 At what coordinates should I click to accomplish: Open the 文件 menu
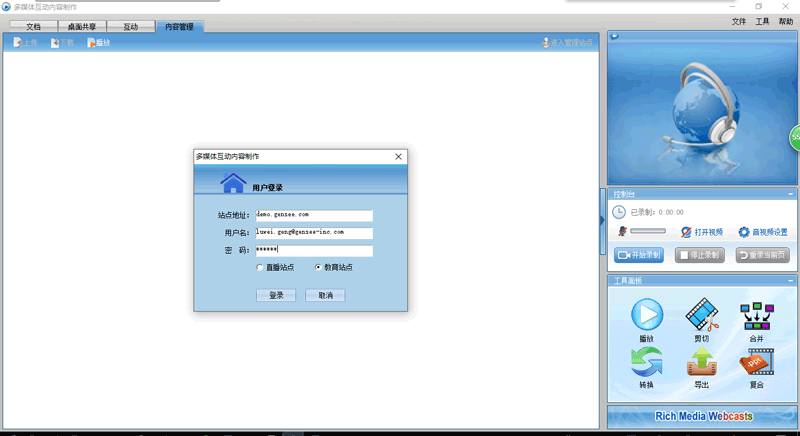(738, 21)
